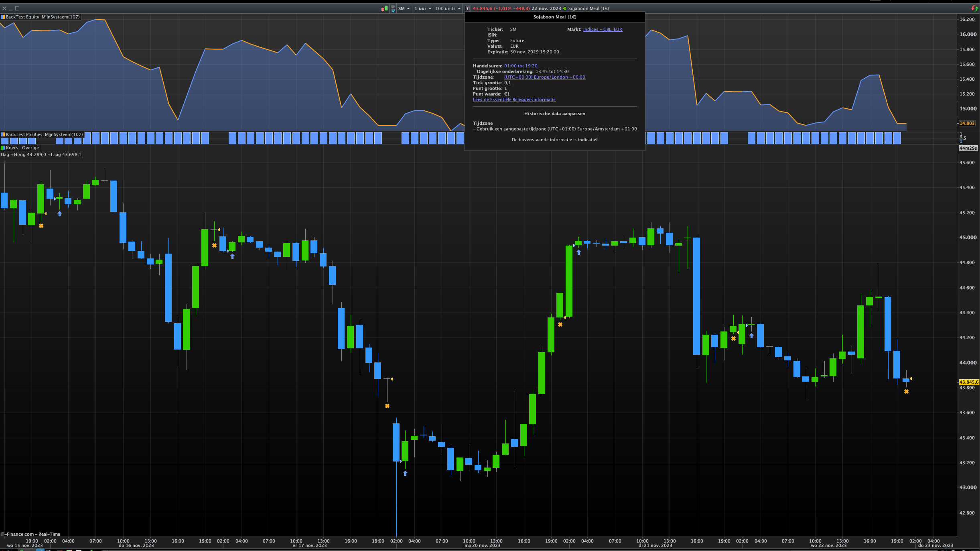Image resolution: width=980 pixels, height=551 pixels.
Task: Click the yellow 43.845,6 current price label
Action: (968, 382)
